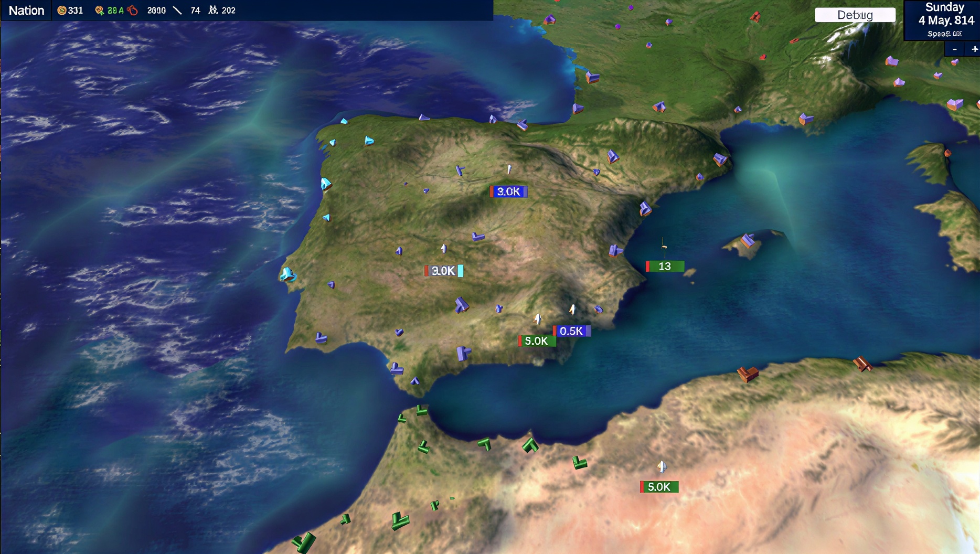Image resolution: width=980 pixels, height=554 pixels.
Task: Click the large cyan city marker at Lisbon coast
Action: click(x=287, y=274)
